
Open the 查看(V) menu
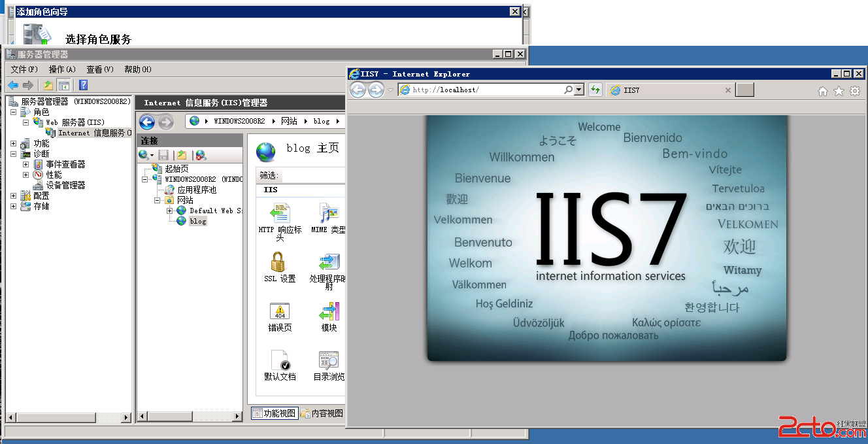(x=100, y=69)
